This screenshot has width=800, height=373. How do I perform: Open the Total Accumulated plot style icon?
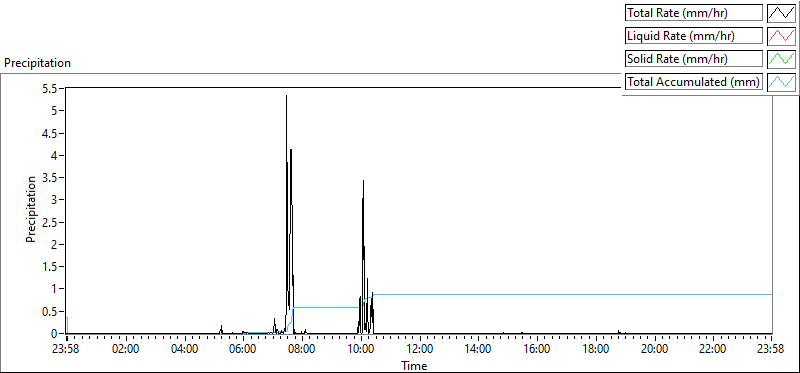point(781,82)
